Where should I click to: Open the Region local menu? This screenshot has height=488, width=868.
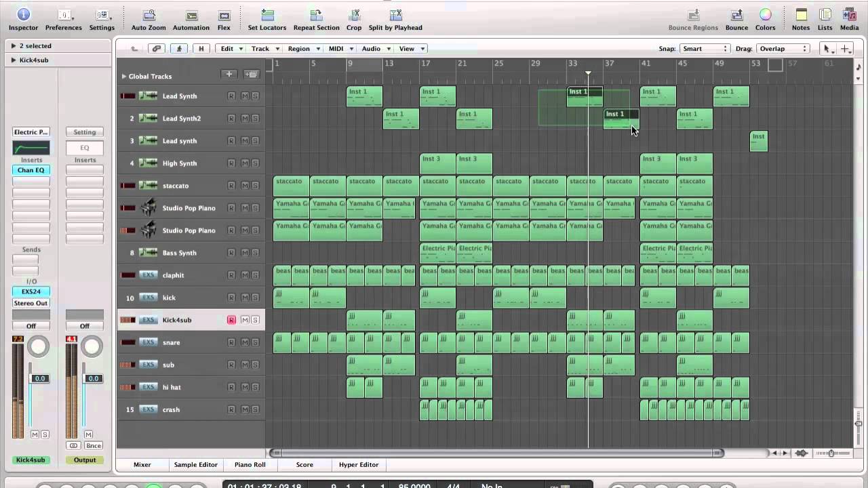point(303,49)
